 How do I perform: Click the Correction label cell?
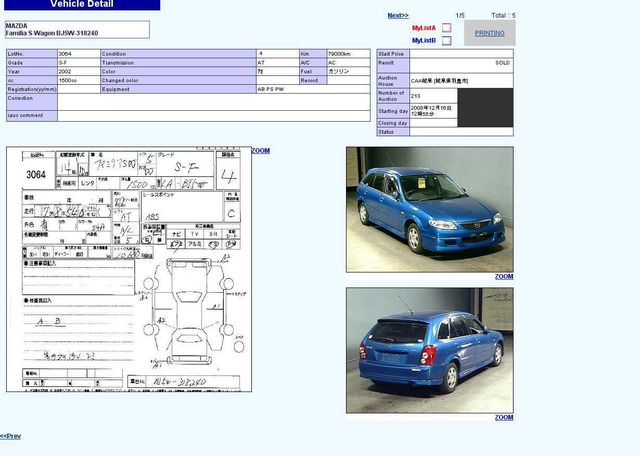click(x=32, y=102)
